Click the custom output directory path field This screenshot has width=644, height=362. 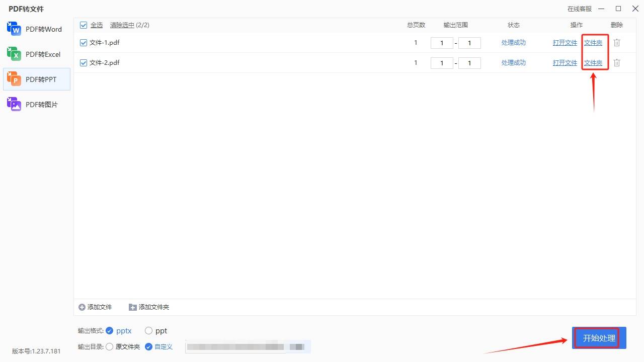248,346
